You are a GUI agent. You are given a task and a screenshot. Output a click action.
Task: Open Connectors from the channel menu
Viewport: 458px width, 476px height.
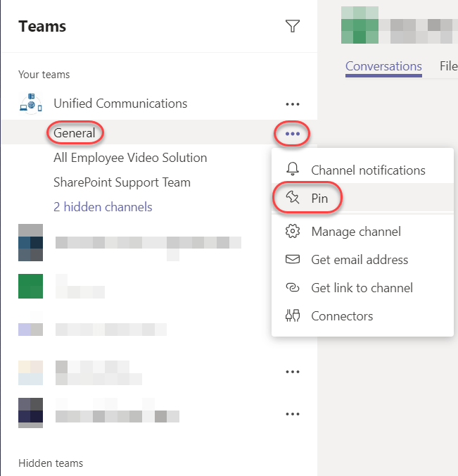[362, 315]
